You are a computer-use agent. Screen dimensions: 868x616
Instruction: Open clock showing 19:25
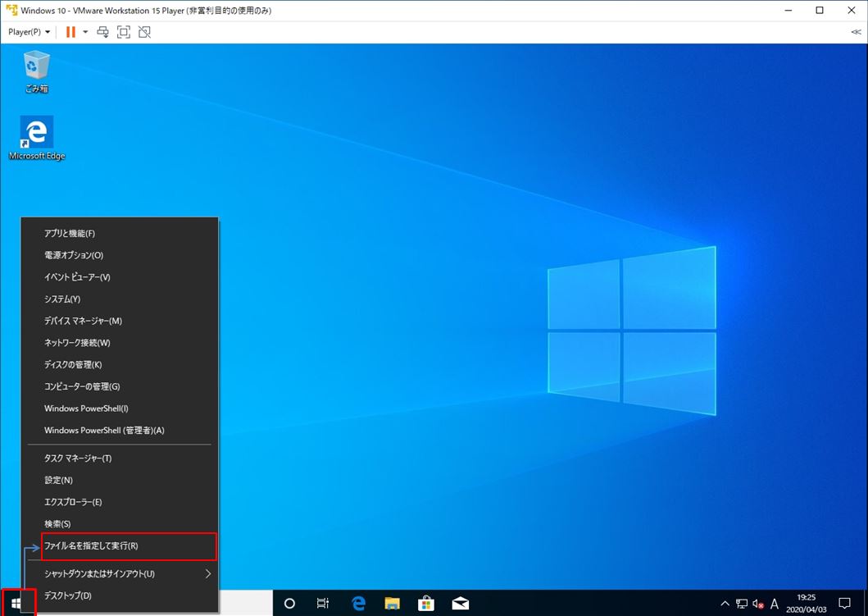pos(806,603)
